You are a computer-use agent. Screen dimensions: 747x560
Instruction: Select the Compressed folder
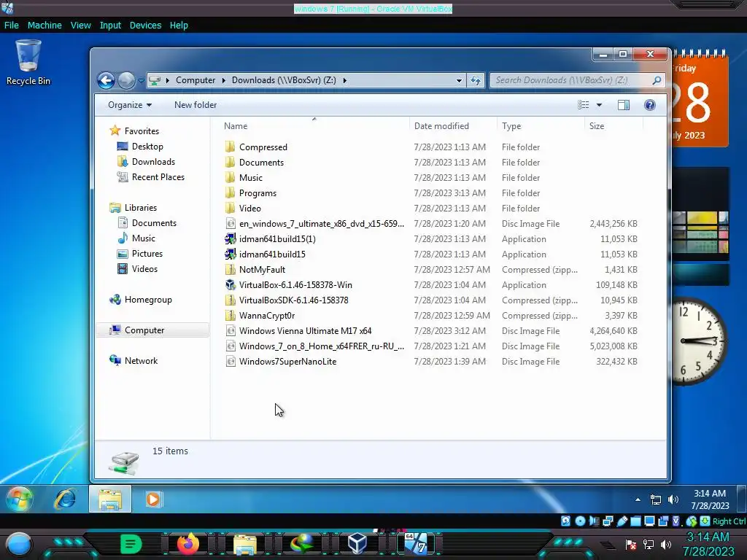(263, 147)
